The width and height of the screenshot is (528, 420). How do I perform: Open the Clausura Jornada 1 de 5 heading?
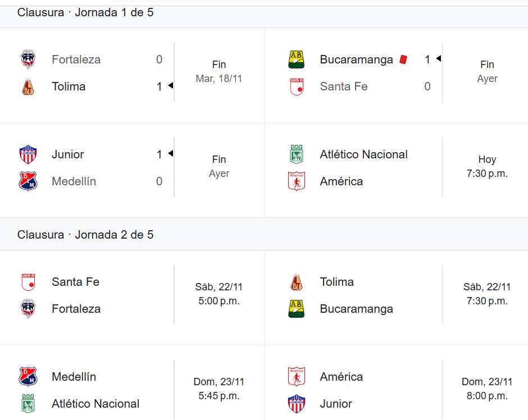85,12
